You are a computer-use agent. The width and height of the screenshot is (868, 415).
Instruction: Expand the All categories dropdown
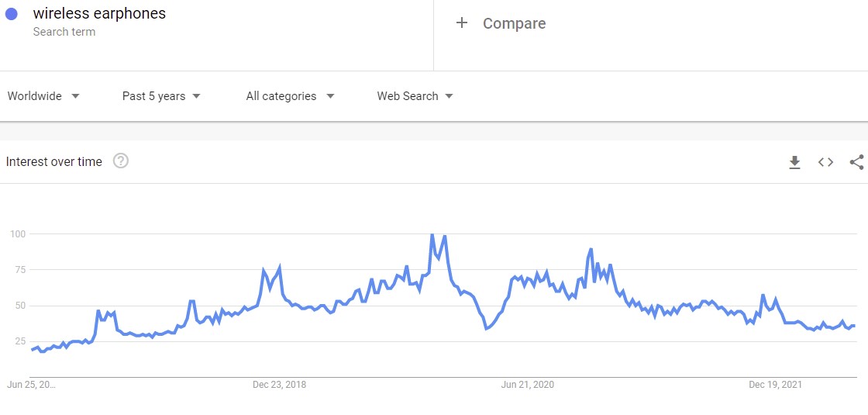(x=290, y=96)
